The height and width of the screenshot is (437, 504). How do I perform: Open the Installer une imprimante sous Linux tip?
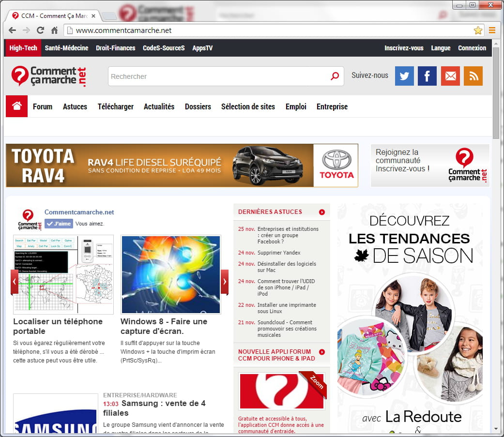click(287, 308)
